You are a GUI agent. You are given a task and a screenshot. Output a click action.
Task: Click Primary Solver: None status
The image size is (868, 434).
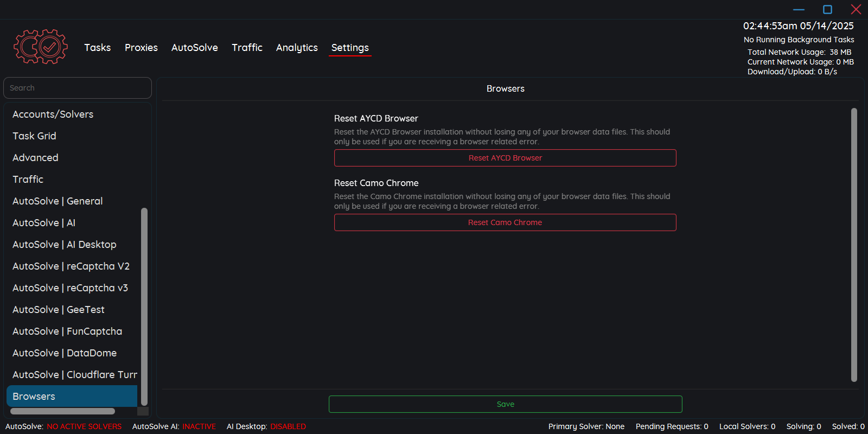[x=586, y=427]
